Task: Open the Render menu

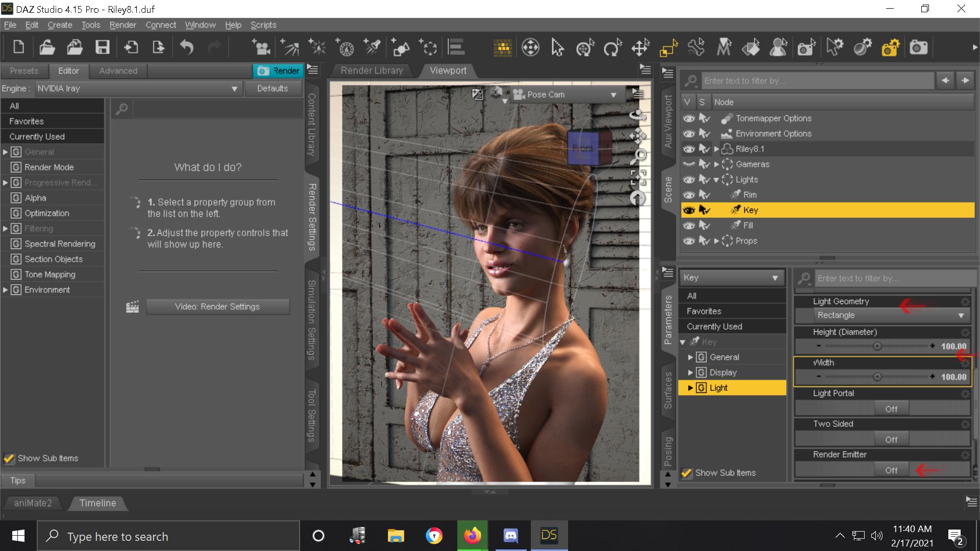Action: [122, 25]
